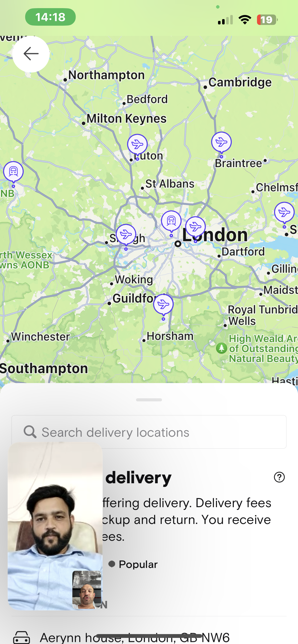This screenshot has height=644, width=298.
Task: Tap the small self-view video thumbnail
Action: pos(87,590)
